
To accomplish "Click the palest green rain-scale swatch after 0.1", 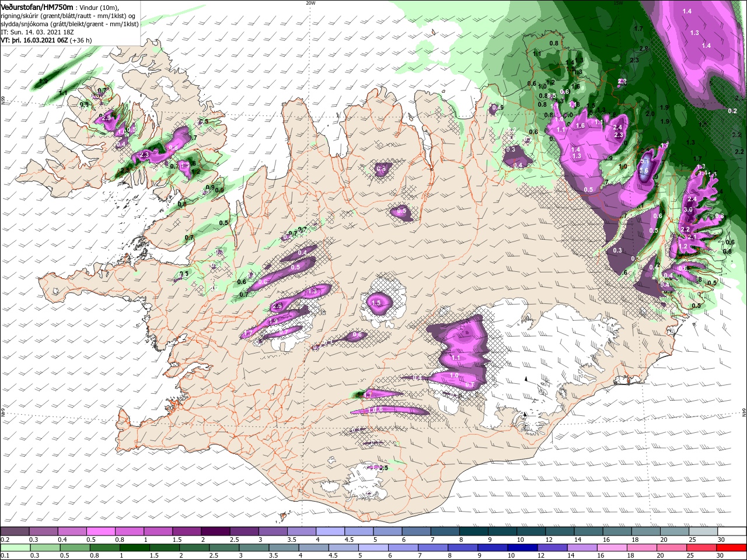I will tap(15, 548).
